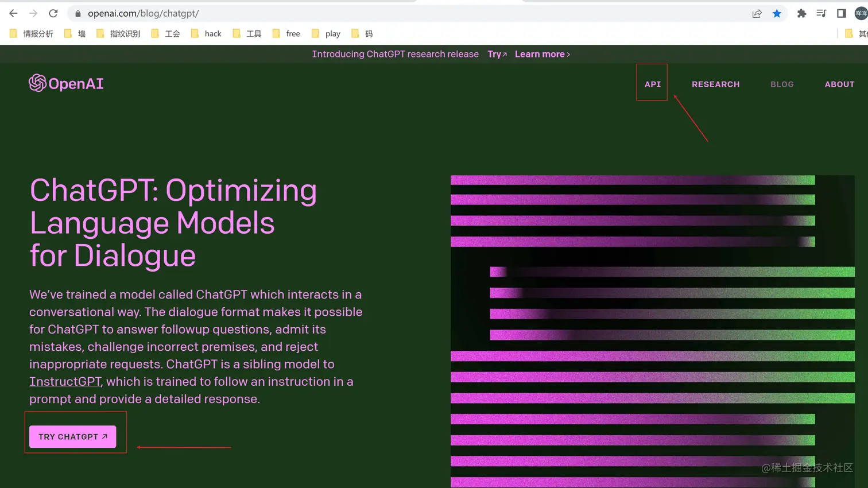The height and width of the screenshot is (488, 868).
Task: Click the OpenAI logo
Action: click(x=66, y=83)
